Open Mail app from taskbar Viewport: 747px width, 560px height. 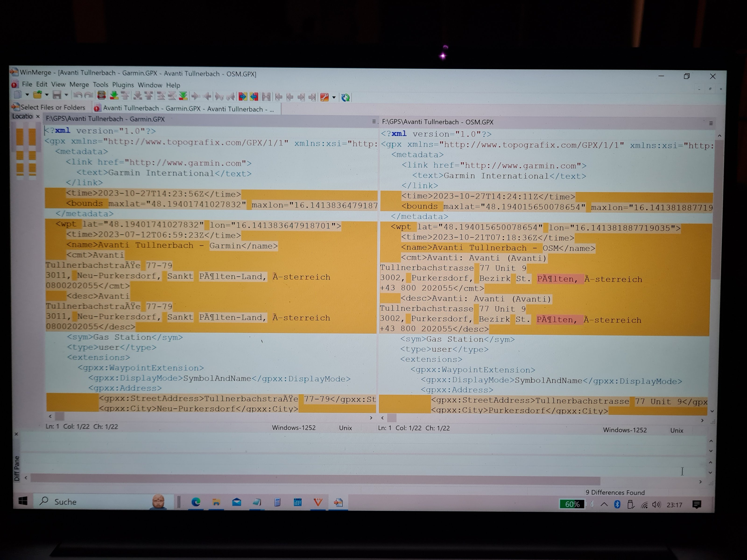(236, 502)
